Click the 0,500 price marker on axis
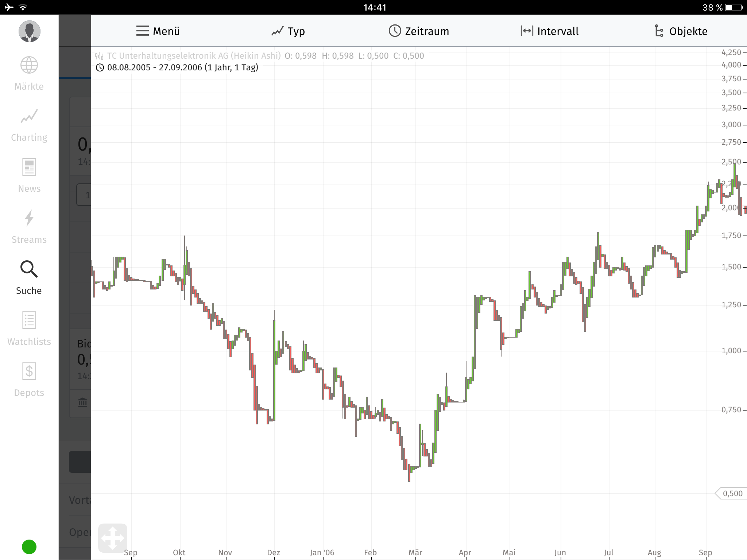The width and height of the screenshot is (747, 560). coord(732,494)
